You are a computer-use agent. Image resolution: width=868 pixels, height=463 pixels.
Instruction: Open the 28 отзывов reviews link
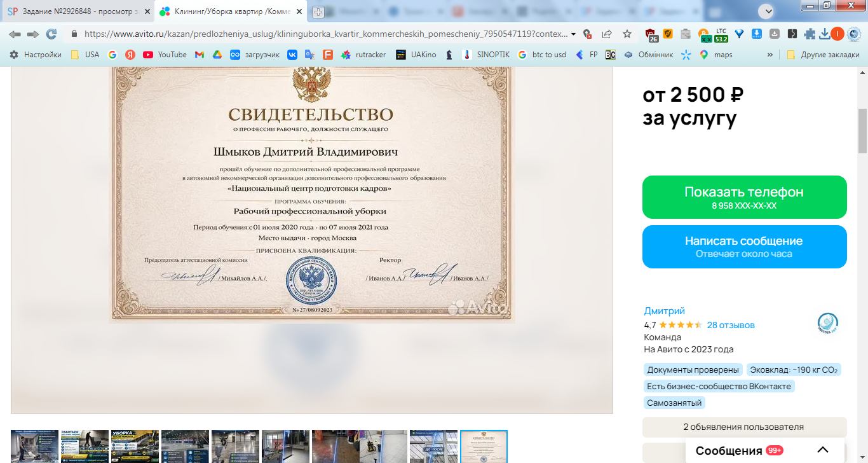point(731,325)
